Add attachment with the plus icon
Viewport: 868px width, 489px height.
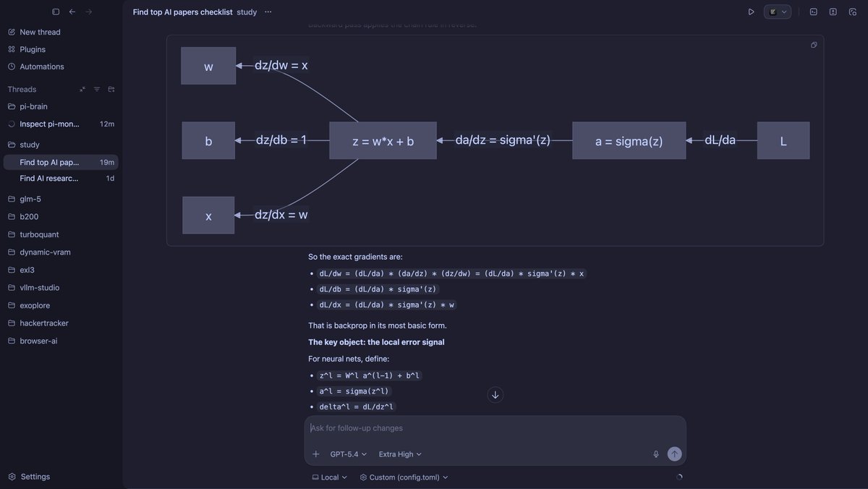(x=316, y=454)
